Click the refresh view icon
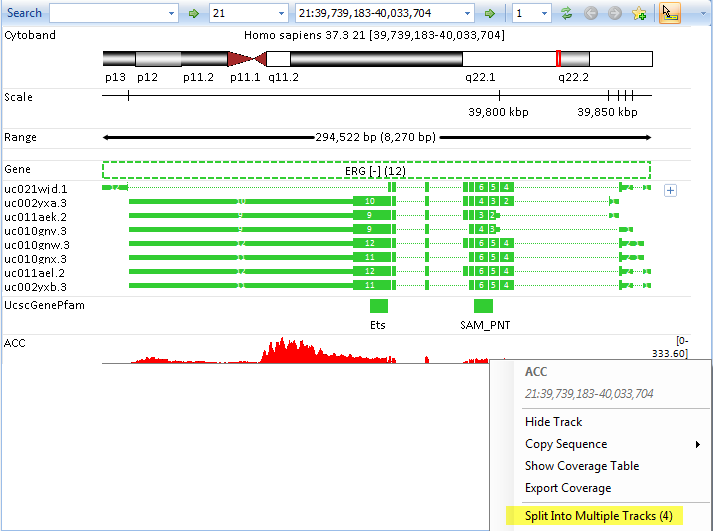The image size is (713, 531). pos(567,13)
